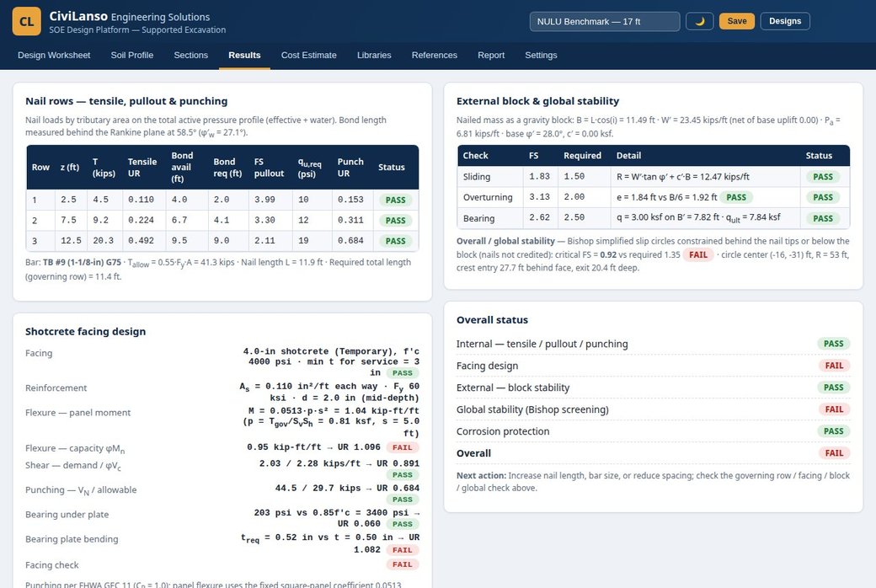Toggle dark mode with the moon button

[699, 21]
